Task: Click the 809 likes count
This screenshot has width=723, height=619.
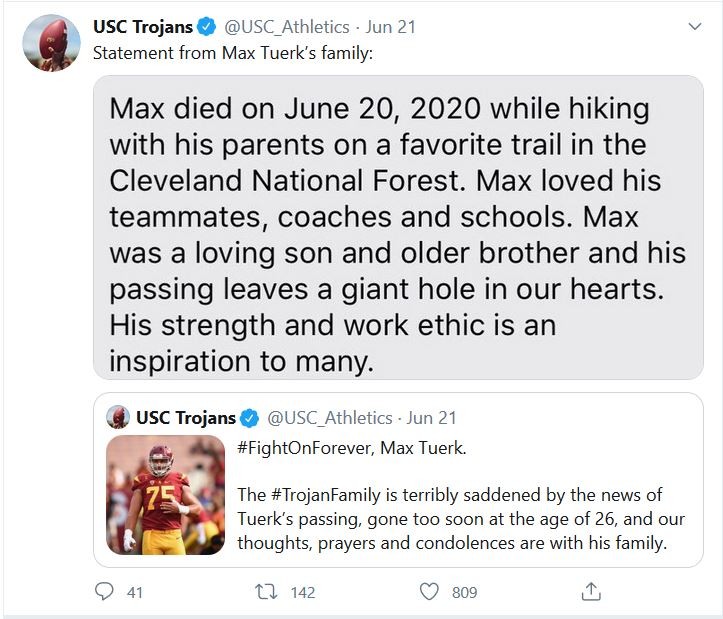Action: tap(464, 592)
